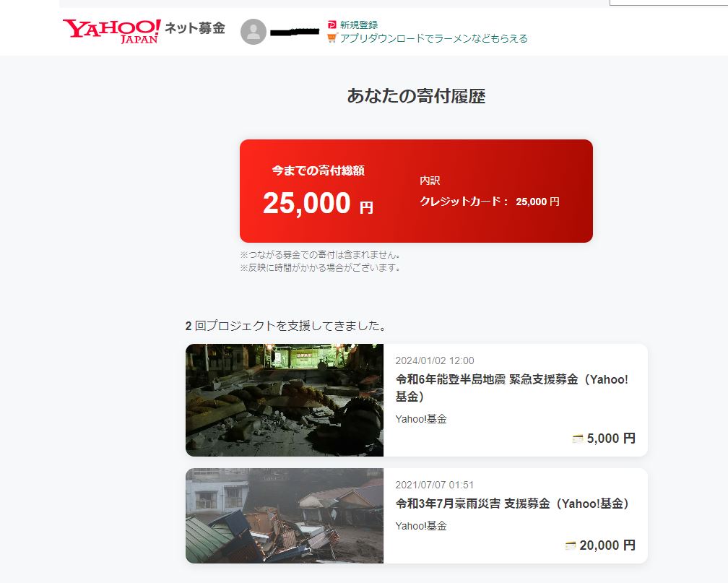This screenshot has height=583, width=728.
Task: Click the shopping cart icon
Action: point(331,38)
